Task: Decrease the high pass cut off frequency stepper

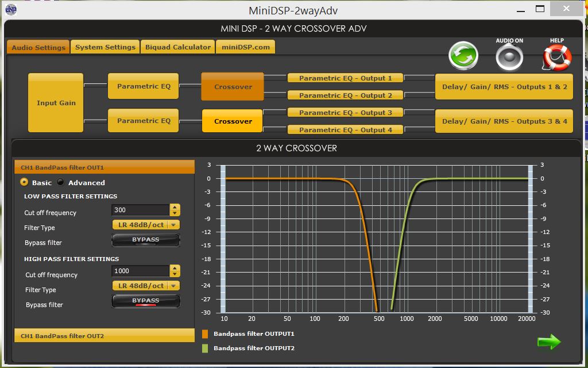Action: 175,274
